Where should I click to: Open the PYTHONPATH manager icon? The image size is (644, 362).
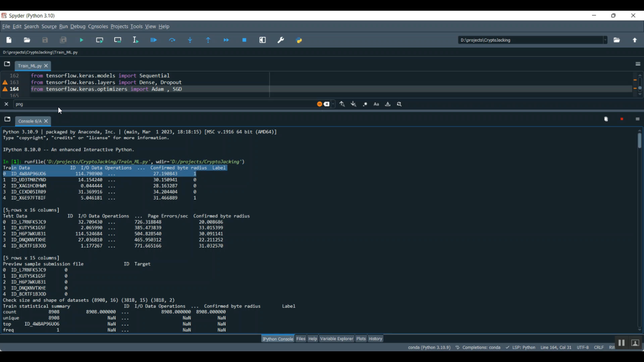click(x=299, y=40)
